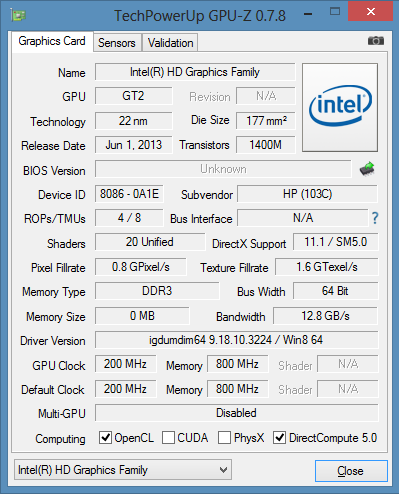
Task: Close window with red X button
Action: [x=371, y=12]
